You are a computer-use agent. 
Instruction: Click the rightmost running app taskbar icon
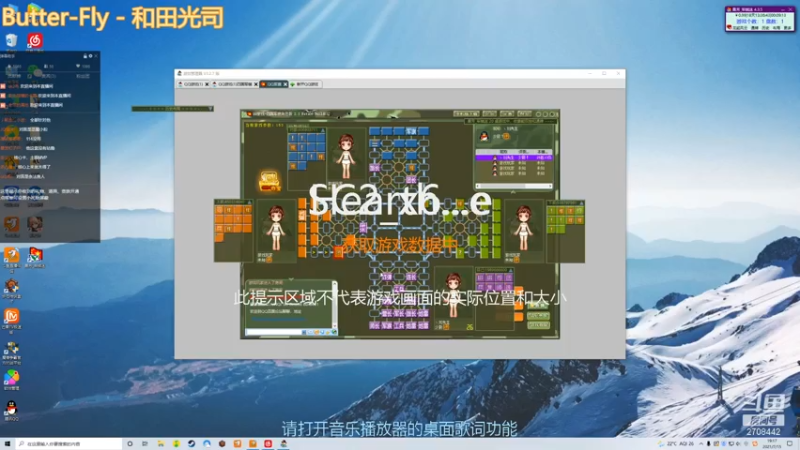tap(284, 444)
